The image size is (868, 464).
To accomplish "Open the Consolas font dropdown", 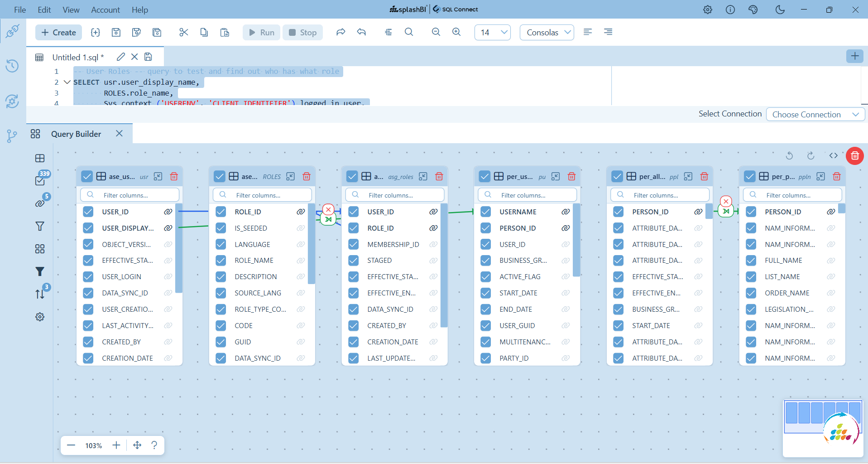I will (x=547, y=33).
